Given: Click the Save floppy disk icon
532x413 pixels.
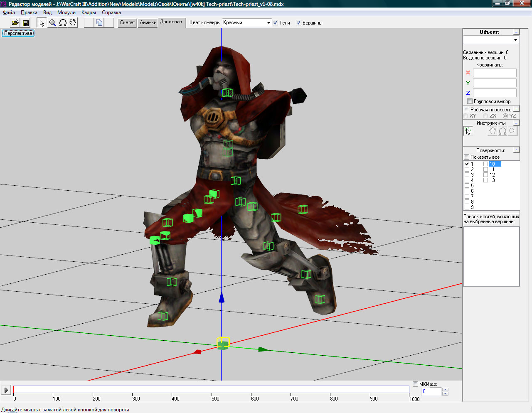Looking at the screenshot, I should click(x=26, y=23).
